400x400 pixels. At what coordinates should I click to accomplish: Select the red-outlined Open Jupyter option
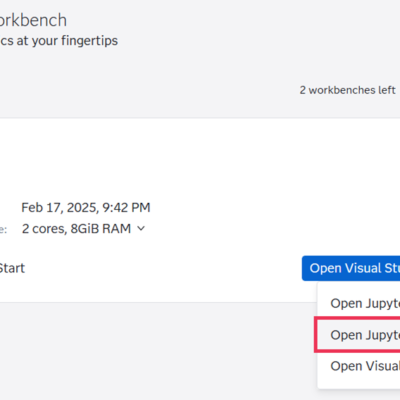pyautogui.click(x=359, y=335)
